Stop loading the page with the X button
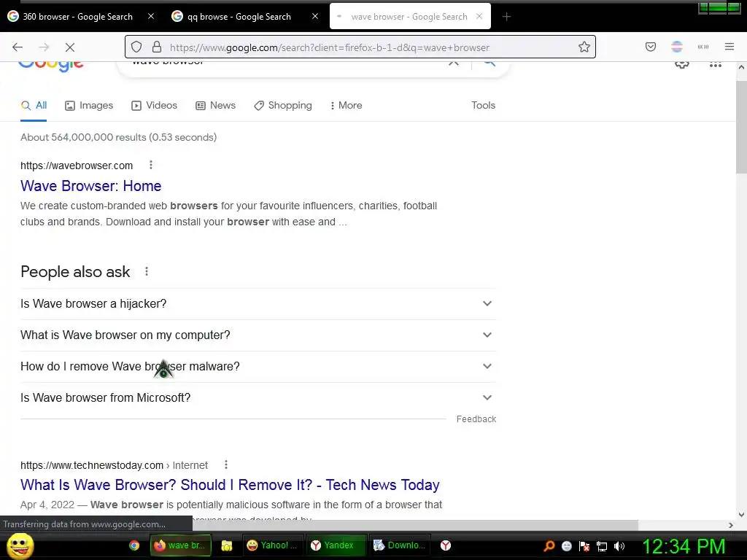The image size is (747, 560). point(70,47)
